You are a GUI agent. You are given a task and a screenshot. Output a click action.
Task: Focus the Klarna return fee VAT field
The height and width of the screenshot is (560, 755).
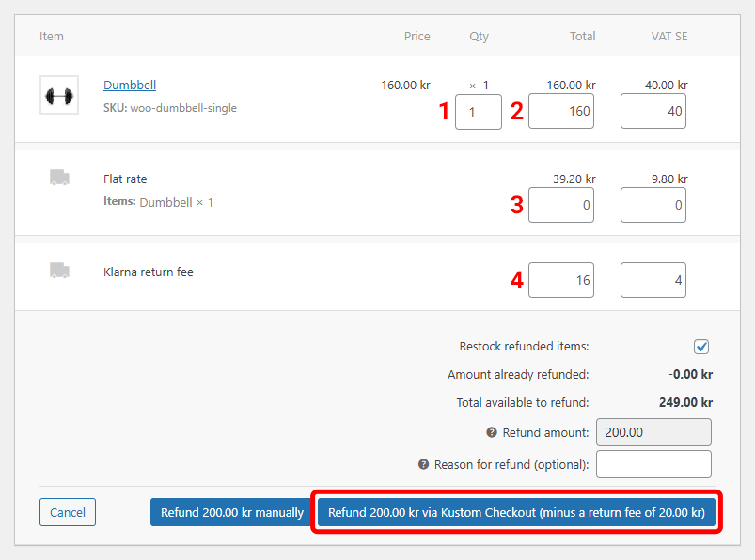653,280
